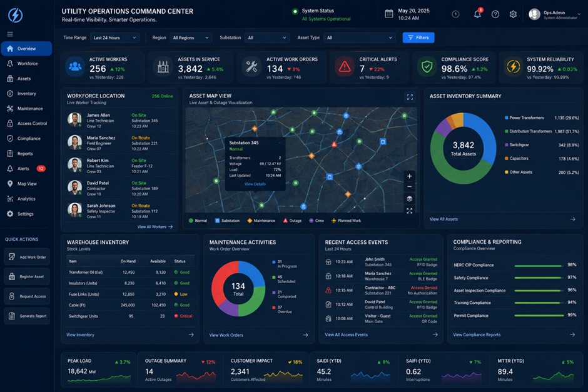This screenshot has width=588, height=392.
Task: Expand the Ops Admin user menu
Action: pyautogui.click(x=554, y=14)
